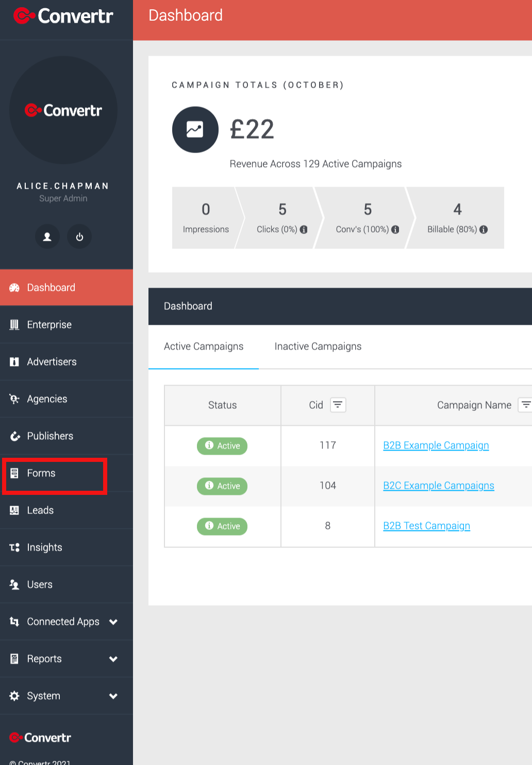Expand the Reports chevron
532x765 pixels.
point(113,659)
